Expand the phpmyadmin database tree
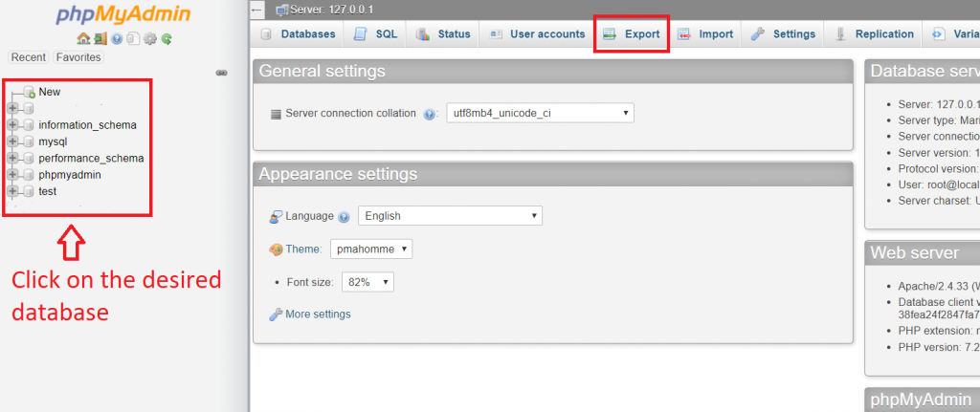The height and width of the screenshot is (412, 980). pos(13,175)
